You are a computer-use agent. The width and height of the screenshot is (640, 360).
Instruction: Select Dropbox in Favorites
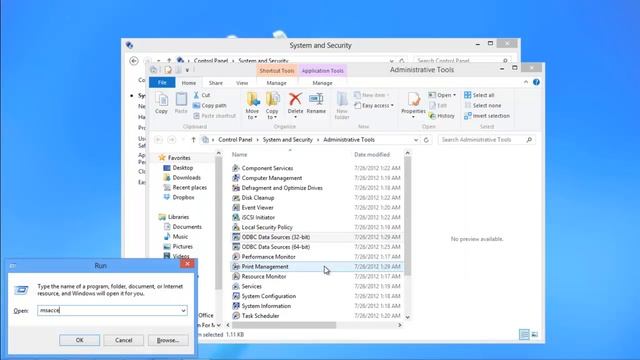(179, 197)
